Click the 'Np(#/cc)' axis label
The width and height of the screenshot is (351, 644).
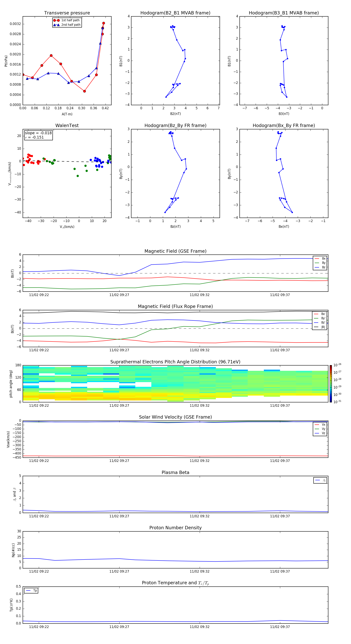(x=13, y=550)
